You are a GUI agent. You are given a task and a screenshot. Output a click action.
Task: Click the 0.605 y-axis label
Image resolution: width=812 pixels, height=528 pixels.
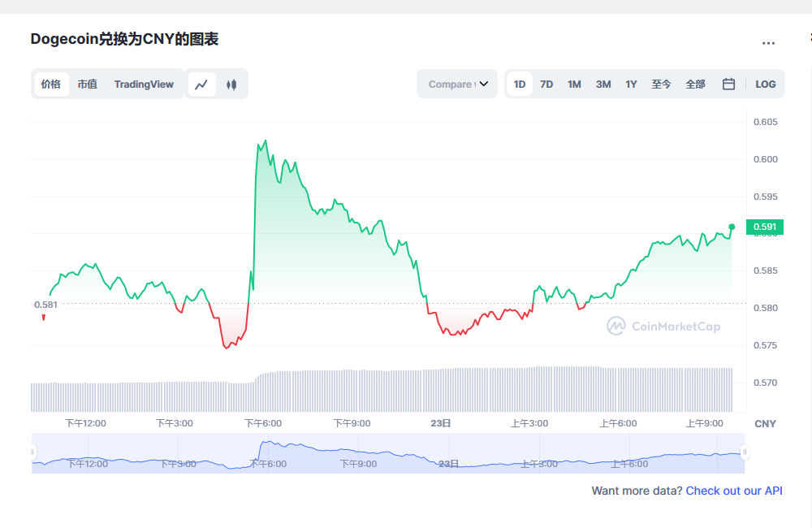click(x=766, y=122)
